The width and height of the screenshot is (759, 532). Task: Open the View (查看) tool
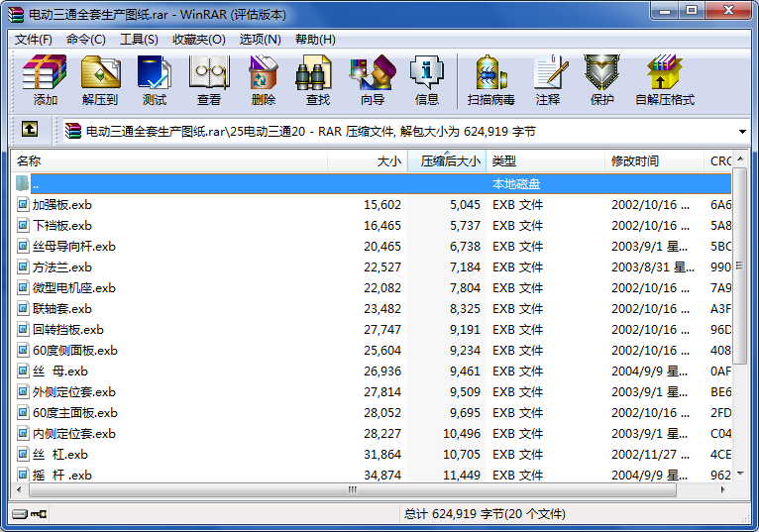point(209,80)
